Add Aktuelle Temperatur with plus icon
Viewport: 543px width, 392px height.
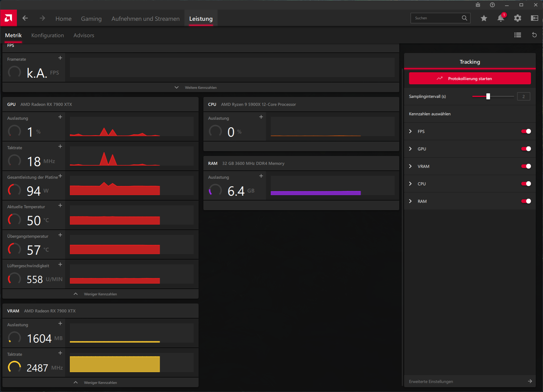[60, 205]
